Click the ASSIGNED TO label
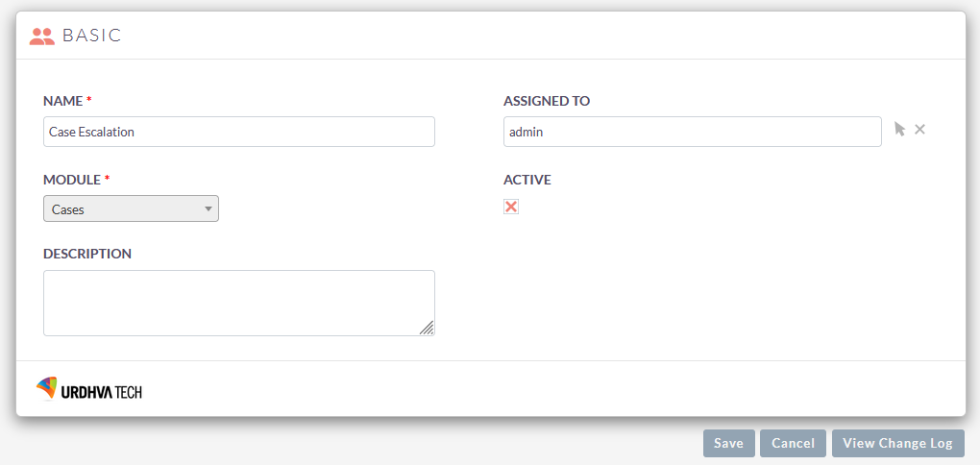 point(547,101)
